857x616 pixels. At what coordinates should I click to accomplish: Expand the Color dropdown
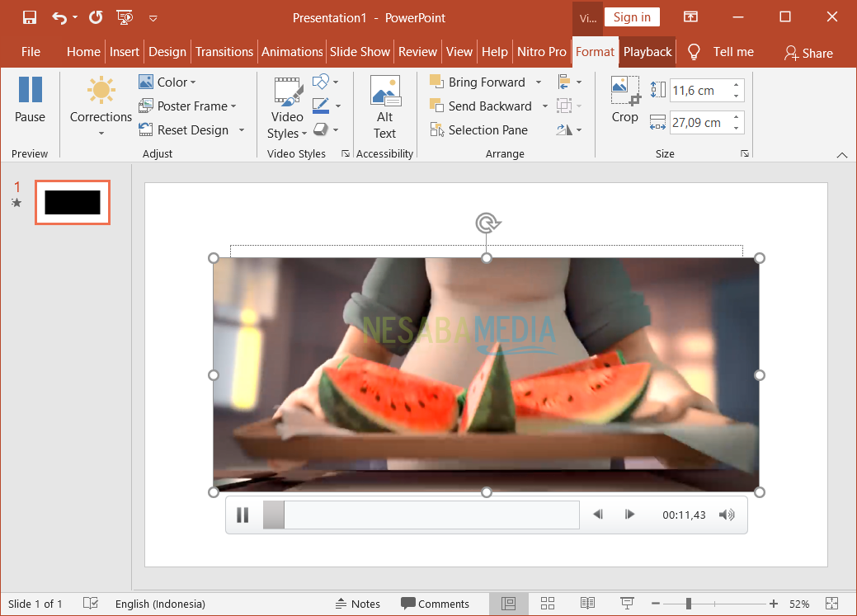(193, 82)
